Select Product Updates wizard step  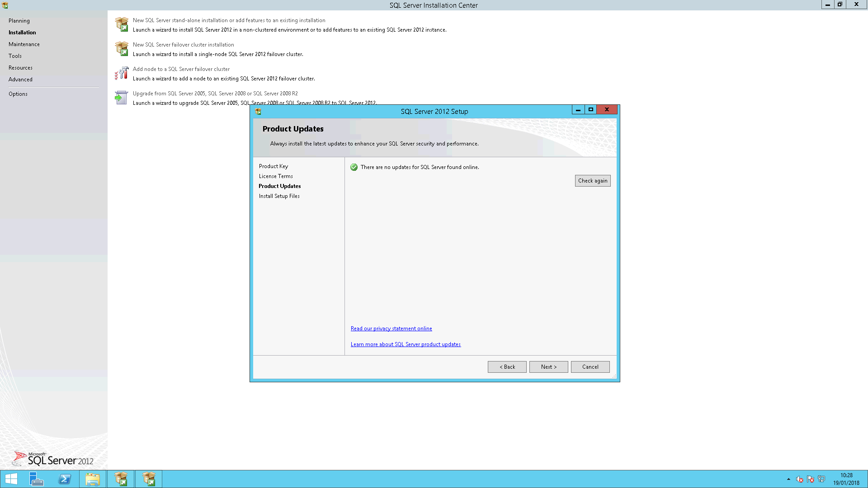[280, 186]
